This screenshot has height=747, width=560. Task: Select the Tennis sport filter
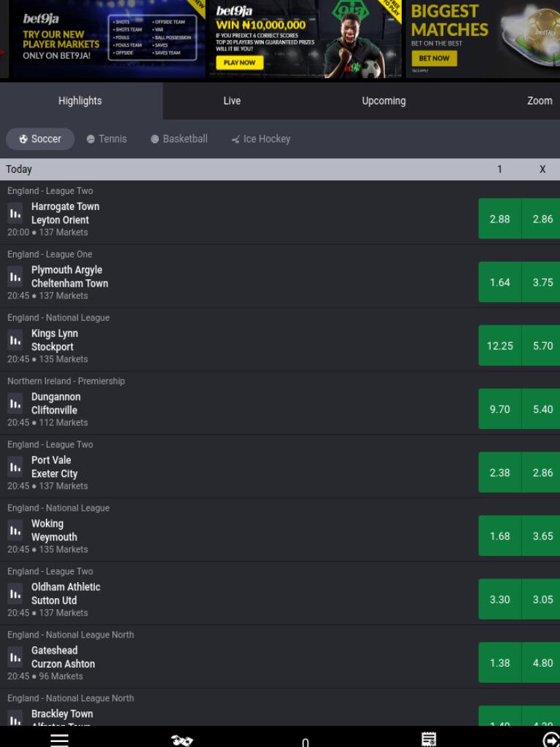point(106,139)
